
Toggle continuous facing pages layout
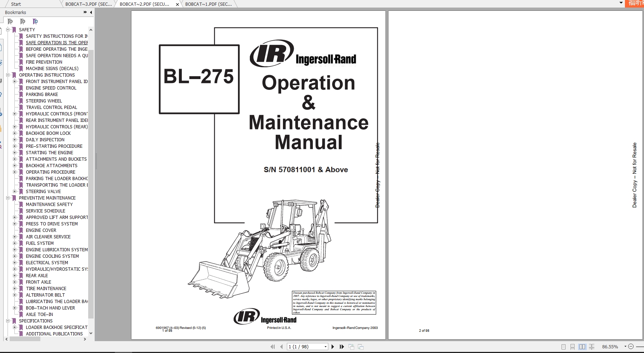pos(591,347)
